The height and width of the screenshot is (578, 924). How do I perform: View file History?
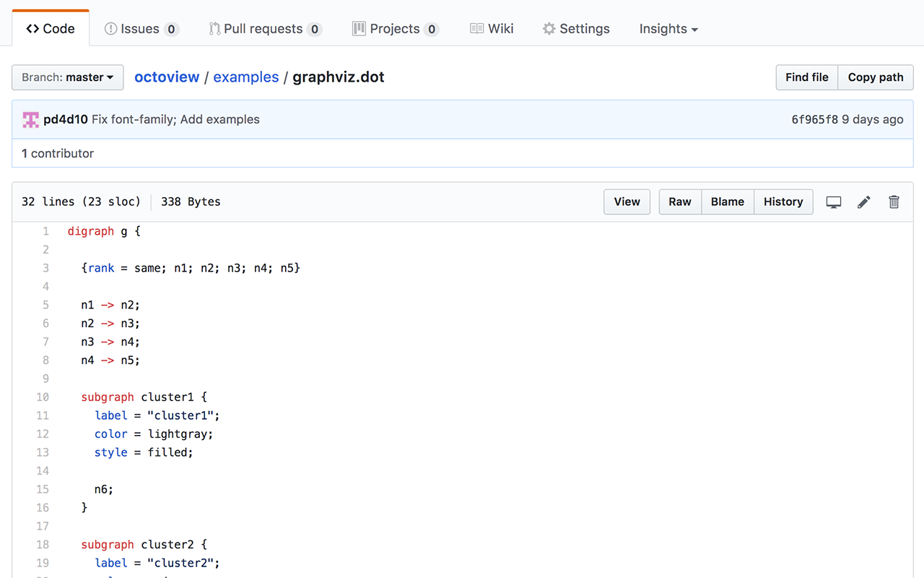[x=783, y=202]
